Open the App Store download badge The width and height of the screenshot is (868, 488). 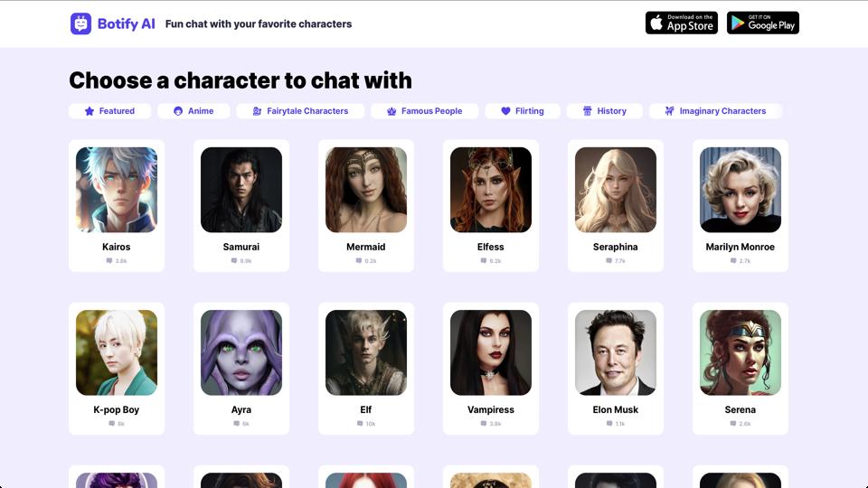(x=682, y=23)
